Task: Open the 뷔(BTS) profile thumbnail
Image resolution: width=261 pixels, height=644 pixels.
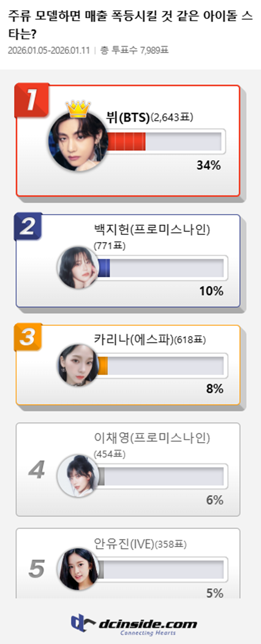Action: (x=78, y=142)
